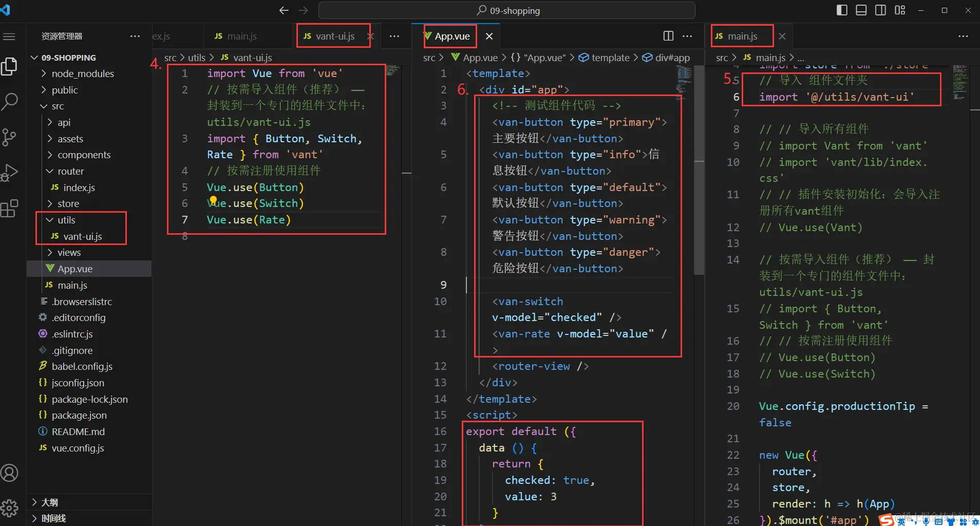Screen dimensions: 980x526
Task: Open package.json file
Action: click(x=89, y=415)
